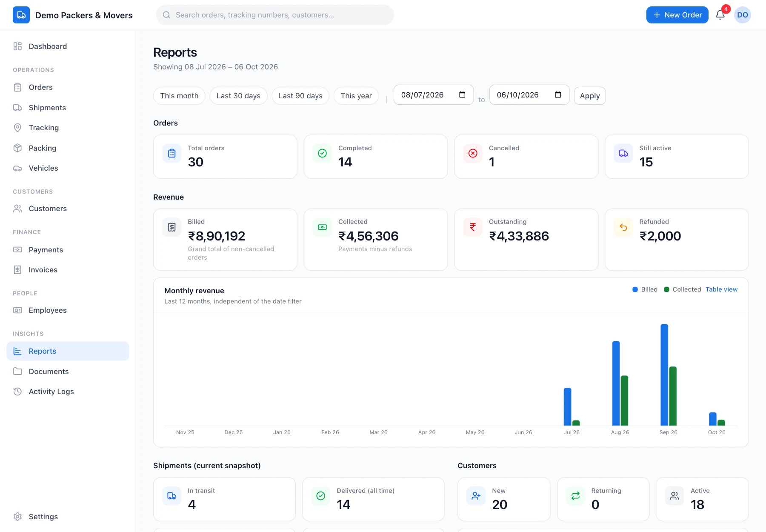Image resolution: width=766 pixels, height=532 pixels.
Task: Click the Total orders clipboard icon
Action: [x=172, y=153]
